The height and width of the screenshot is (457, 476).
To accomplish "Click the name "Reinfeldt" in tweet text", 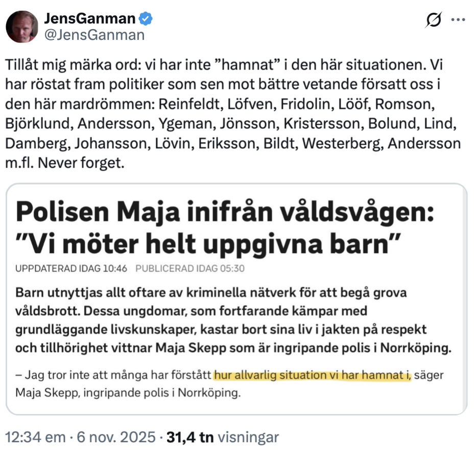I will tap(188, 104).
